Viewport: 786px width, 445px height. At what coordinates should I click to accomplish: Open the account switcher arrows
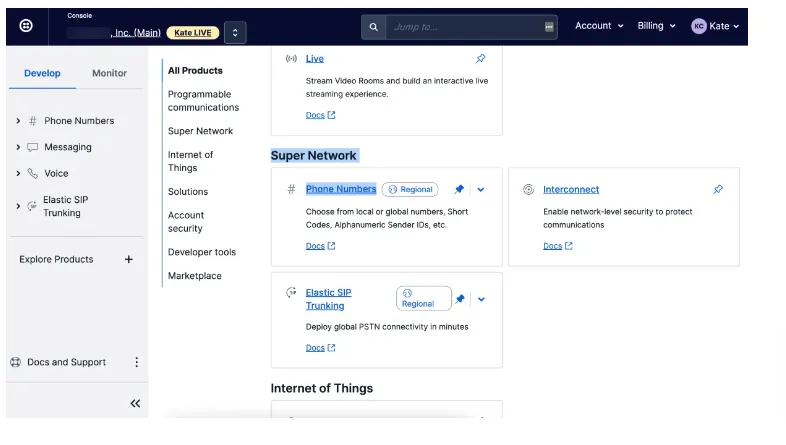235,33
